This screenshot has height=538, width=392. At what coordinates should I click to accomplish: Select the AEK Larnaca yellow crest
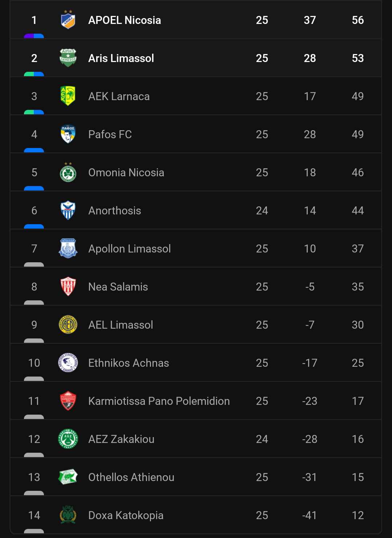(68, 96)
